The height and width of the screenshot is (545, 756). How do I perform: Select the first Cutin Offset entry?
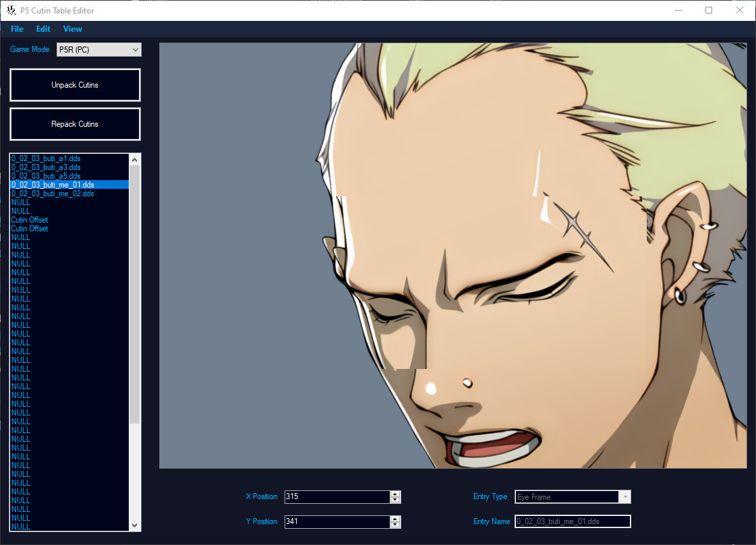click(x=29, y=219)
